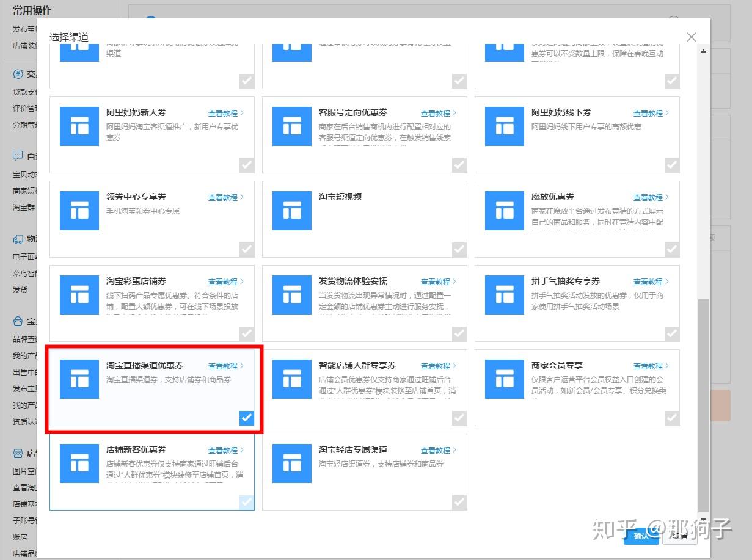Close the 选择渠道 dialog

(x=692, y=37)
